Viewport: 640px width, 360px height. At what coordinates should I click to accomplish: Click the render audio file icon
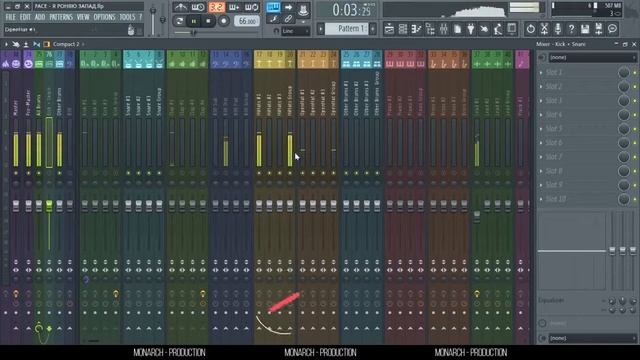point(599,29)
